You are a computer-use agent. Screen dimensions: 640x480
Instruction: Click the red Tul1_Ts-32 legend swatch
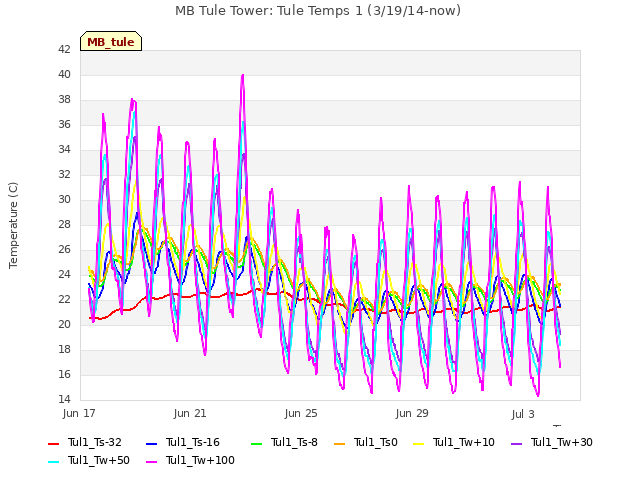pos(53,443)
